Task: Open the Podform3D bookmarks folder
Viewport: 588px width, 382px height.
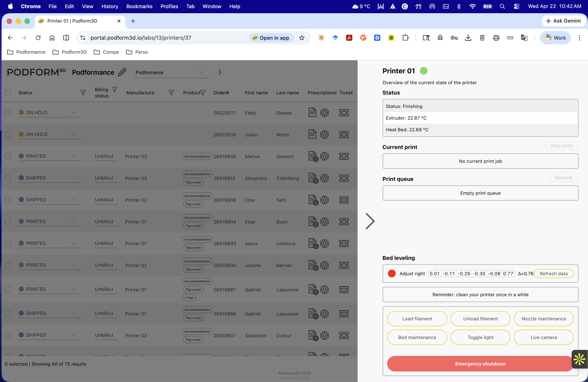Action: [70, 52]
